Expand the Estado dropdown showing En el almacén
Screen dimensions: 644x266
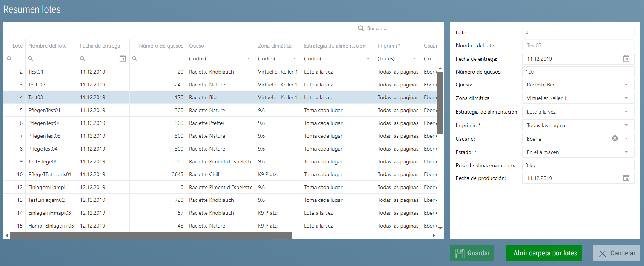click(x=626, y=152)
